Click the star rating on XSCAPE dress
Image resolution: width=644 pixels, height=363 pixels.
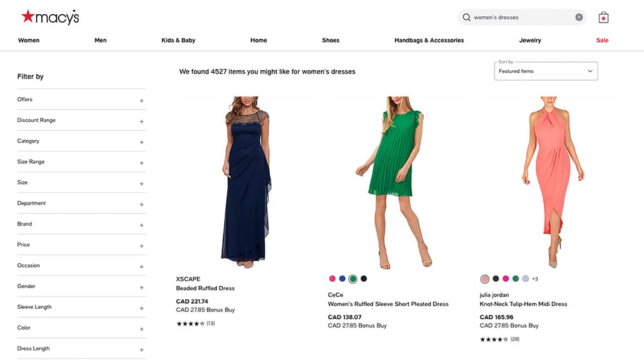[x=191, y=324]
